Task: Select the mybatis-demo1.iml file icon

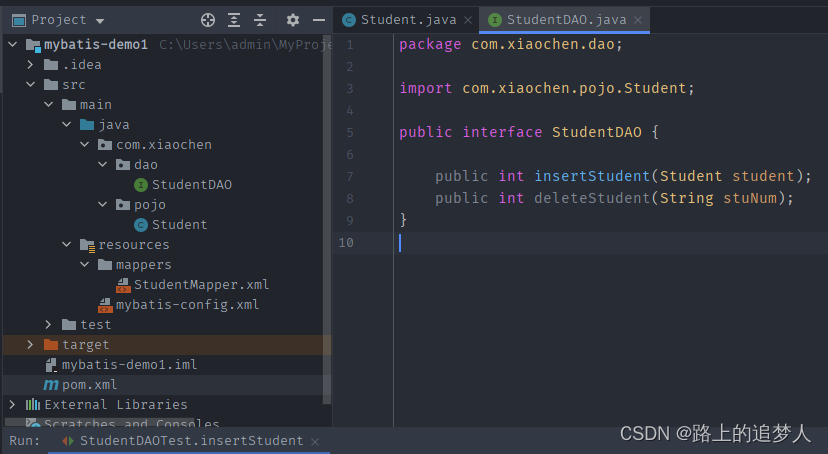Action: point(51,365)
